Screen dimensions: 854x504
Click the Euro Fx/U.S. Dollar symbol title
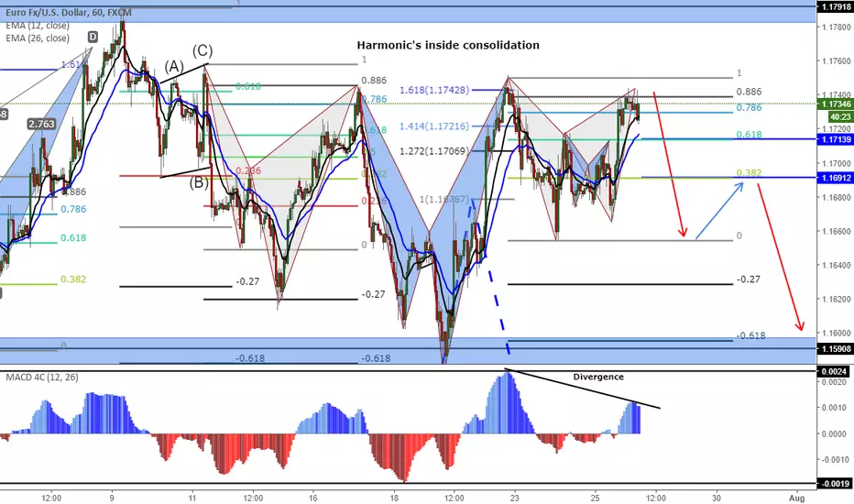69,12
